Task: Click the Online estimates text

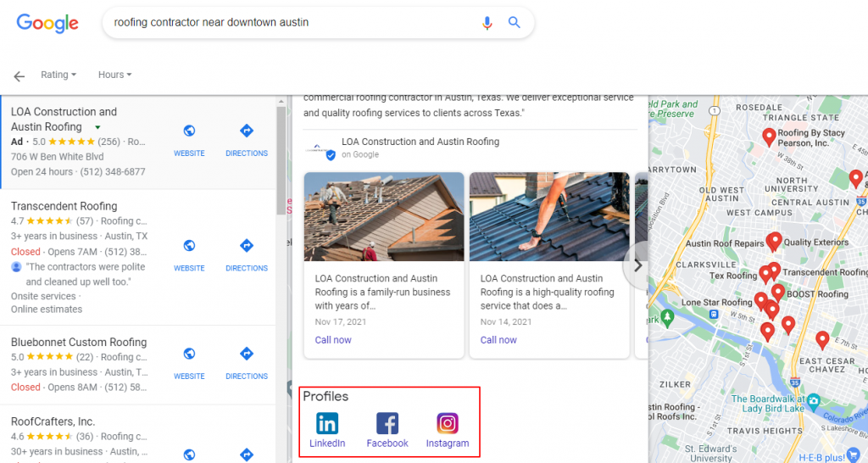Action: tap(47, 309)
